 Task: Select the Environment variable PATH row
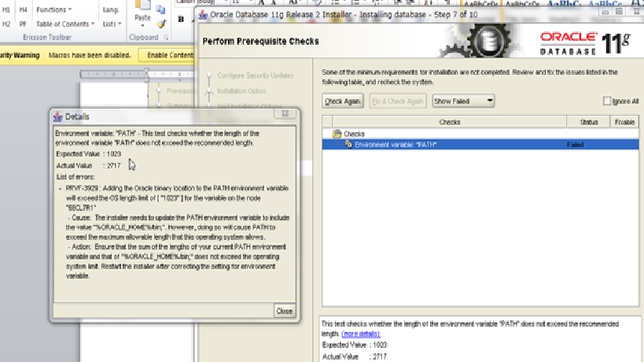(456, 145)
